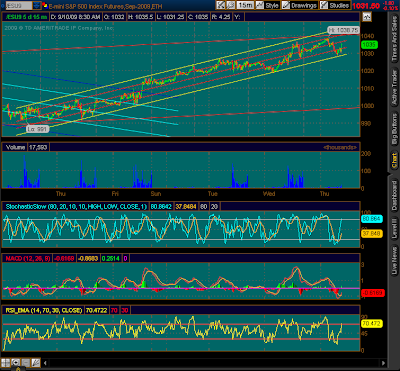The height and width of the screenshot is (371, 400).
Task: Open the Big Buttons side tab
Action: click(x=395, y=129)
